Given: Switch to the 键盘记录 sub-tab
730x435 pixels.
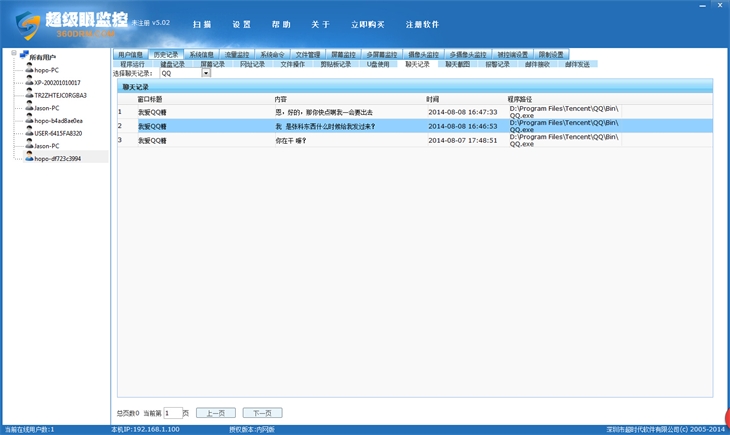Looking at the screenshot, I should pyautogui.click(x=172, y=64).
